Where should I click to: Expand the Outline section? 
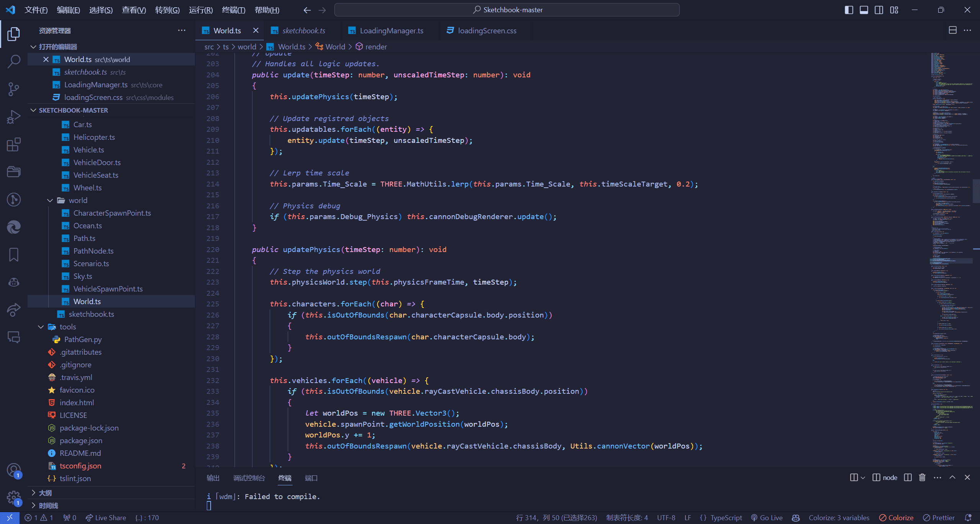[x=33, y=493]
